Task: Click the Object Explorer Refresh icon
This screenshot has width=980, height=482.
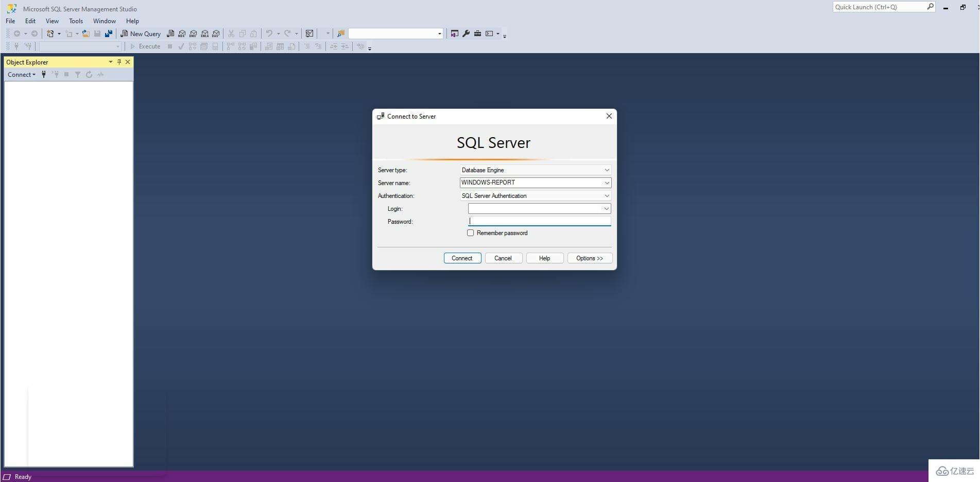Action: pyautogui.click(x=89, y=74)
